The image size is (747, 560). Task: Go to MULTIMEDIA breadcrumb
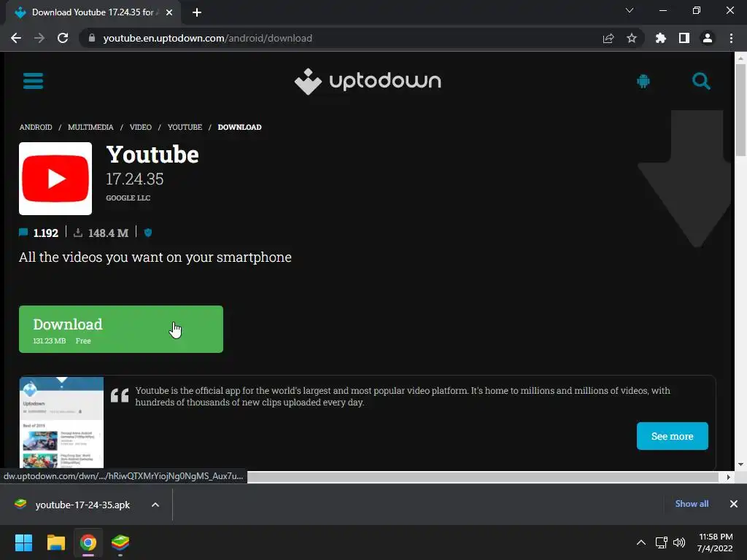click(90, 127)
